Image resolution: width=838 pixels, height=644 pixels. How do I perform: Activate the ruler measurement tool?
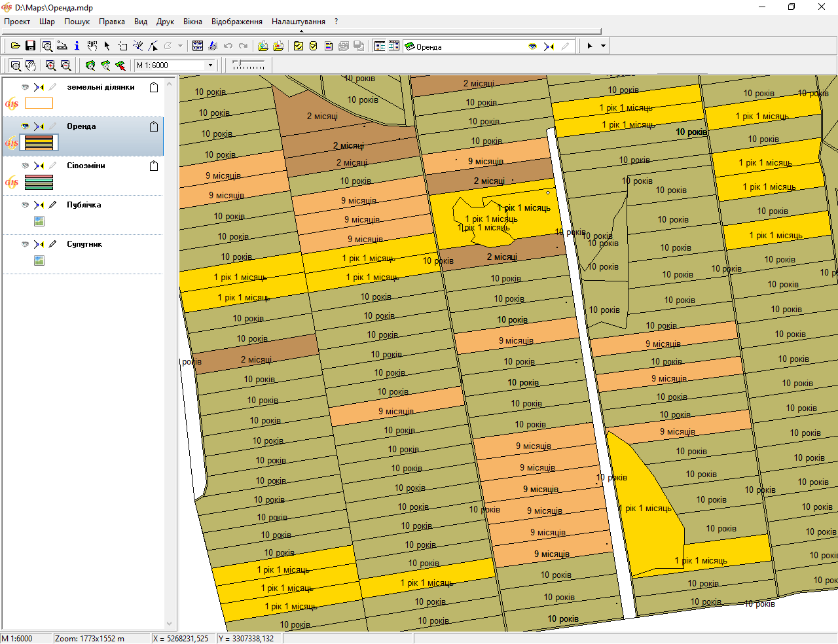click(x=62, y=46)
